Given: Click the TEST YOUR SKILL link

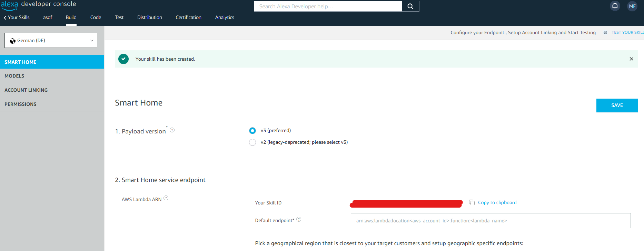Looking at the screenshot, I should point(627,32).
